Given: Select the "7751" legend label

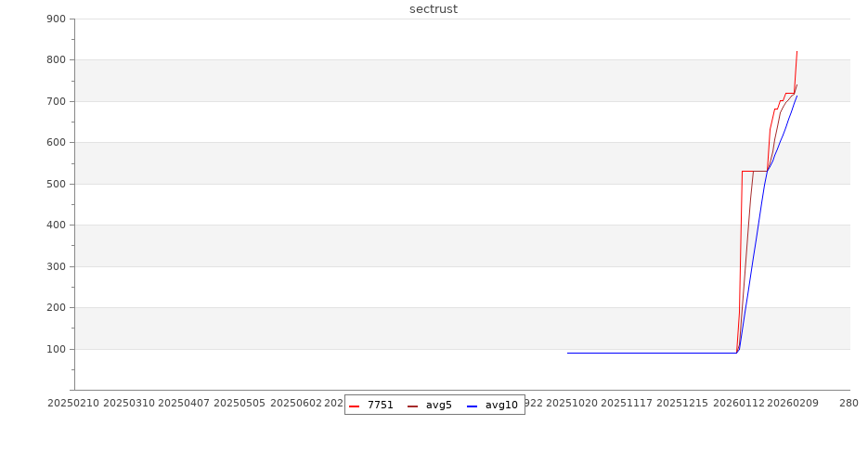Looking at the screenshot, I should coord(380,406).
